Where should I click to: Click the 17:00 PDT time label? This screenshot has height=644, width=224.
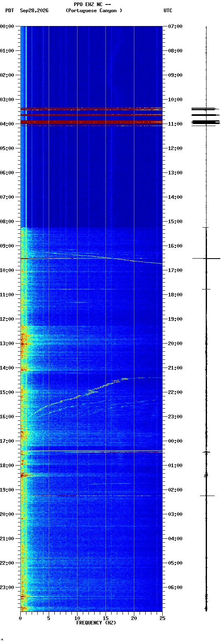[x=7, y=441]
